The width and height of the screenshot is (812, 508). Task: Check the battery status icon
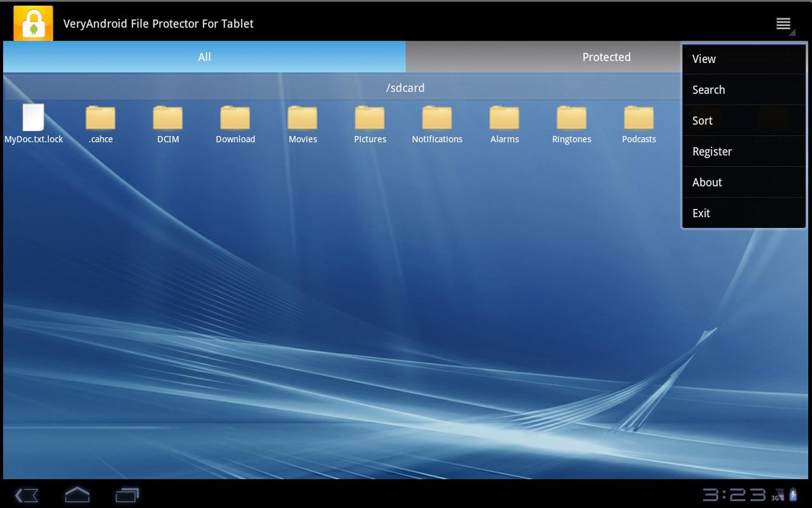pyautogui.click(x=792, y=495)
